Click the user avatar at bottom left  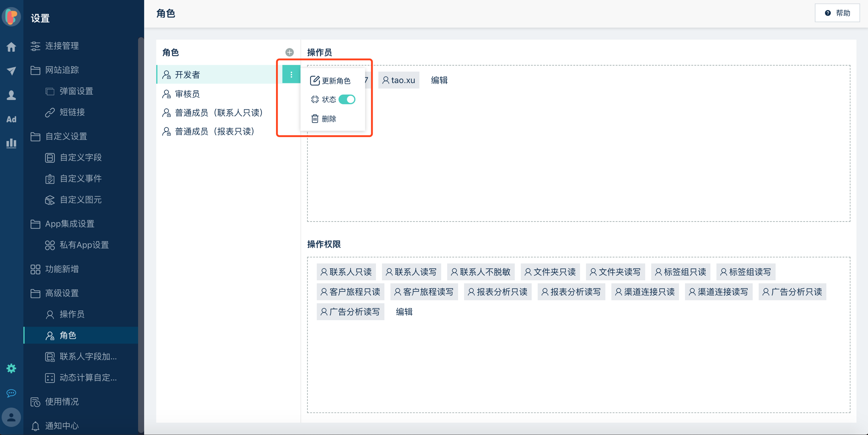(11, 417)
